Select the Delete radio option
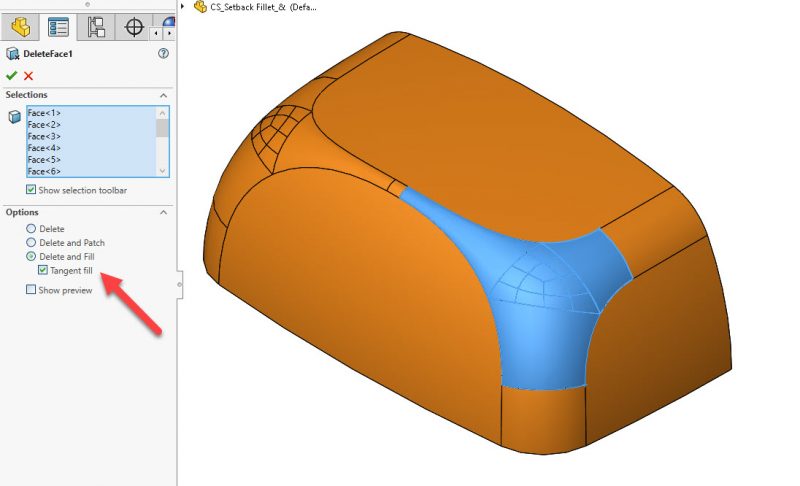 pyautogui.click(x=31, y=229)
